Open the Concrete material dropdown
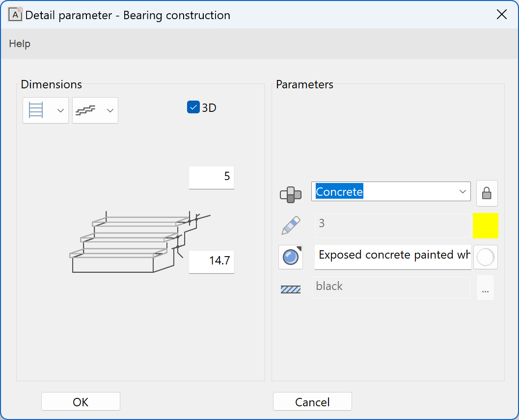 tap(462, 191)
